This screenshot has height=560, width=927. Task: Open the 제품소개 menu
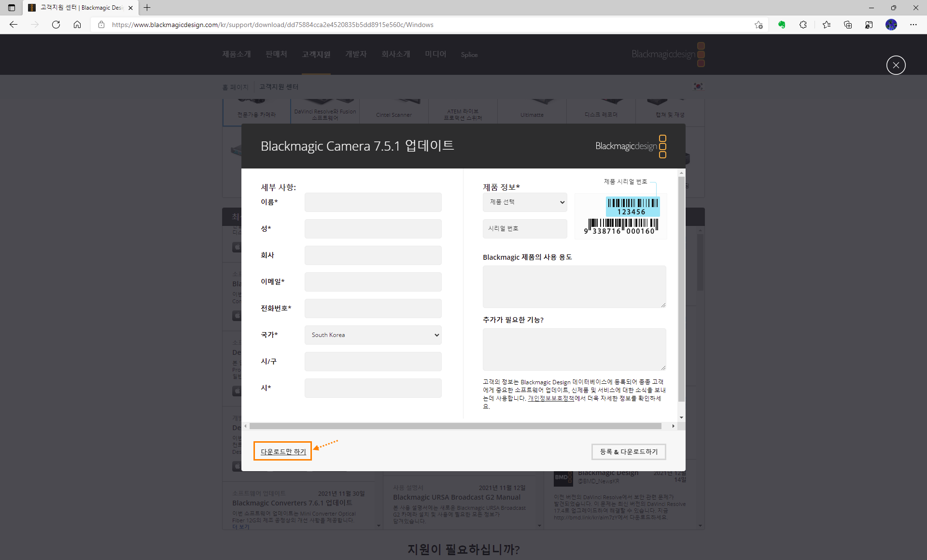237,54
